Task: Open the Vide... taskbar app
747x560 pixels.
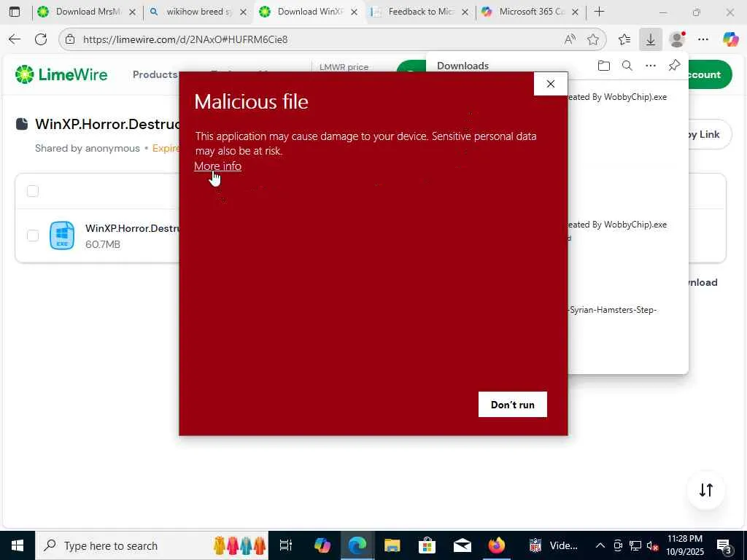Action: [x=554, y=545]
